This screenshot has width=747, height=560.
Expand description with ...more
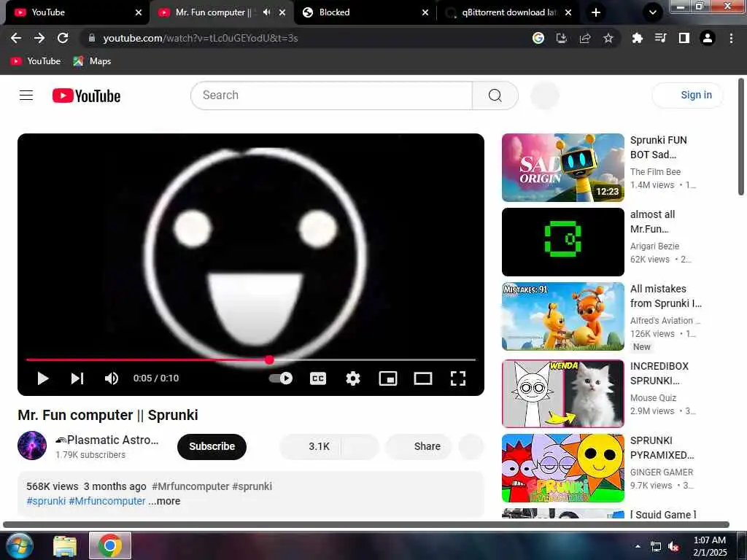(x=164, y=501)
